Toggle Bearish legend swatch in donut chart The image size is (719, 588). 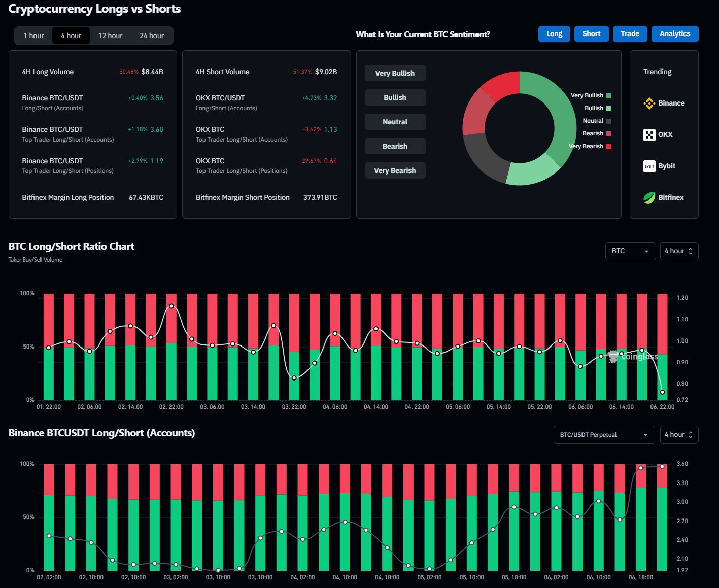(x=608, y=134)
